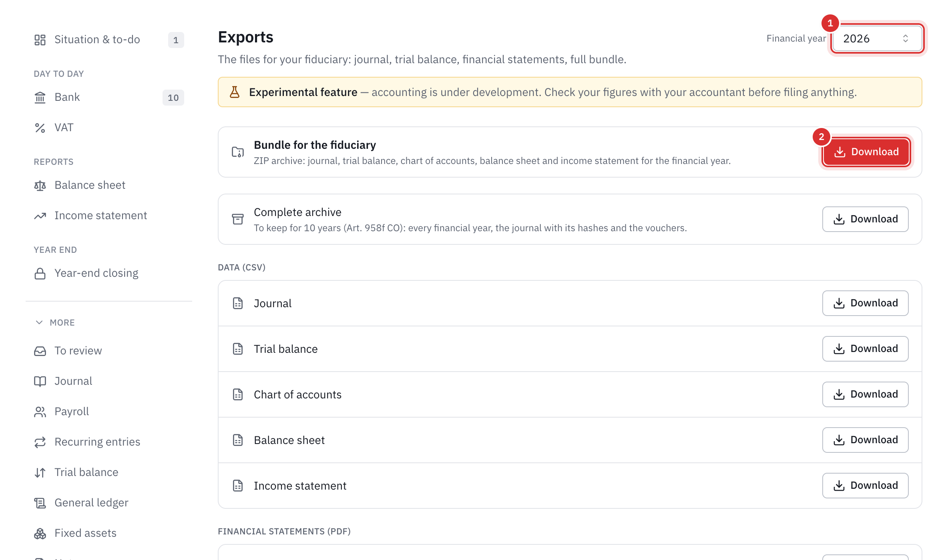Download the Income statement CSV
This screenshot has height=560, width=948.
point(865,486)
